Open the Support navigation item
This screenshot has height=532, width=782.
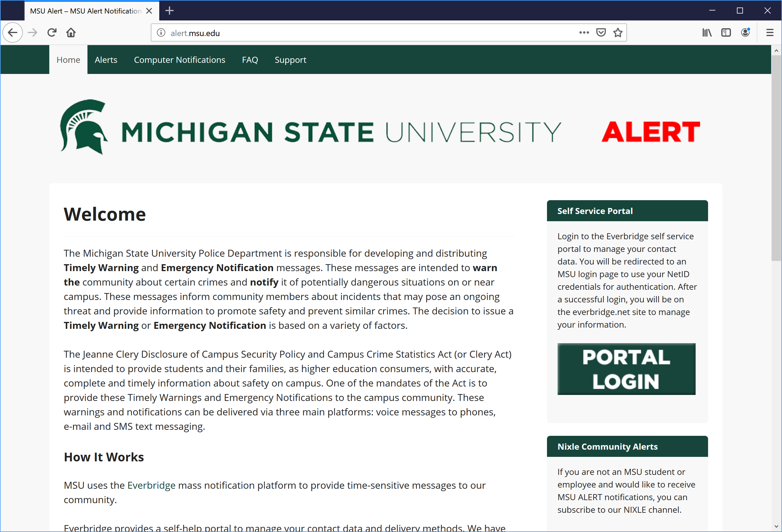click(290, 60)
